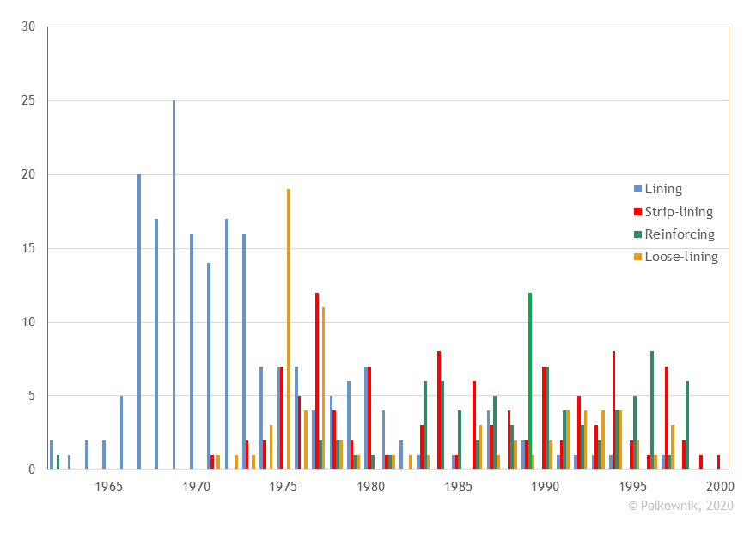The width and height of the screenshot is (756, 534).
Task: Click the green Reinforcing legend swatch
Action: [636, 234]
